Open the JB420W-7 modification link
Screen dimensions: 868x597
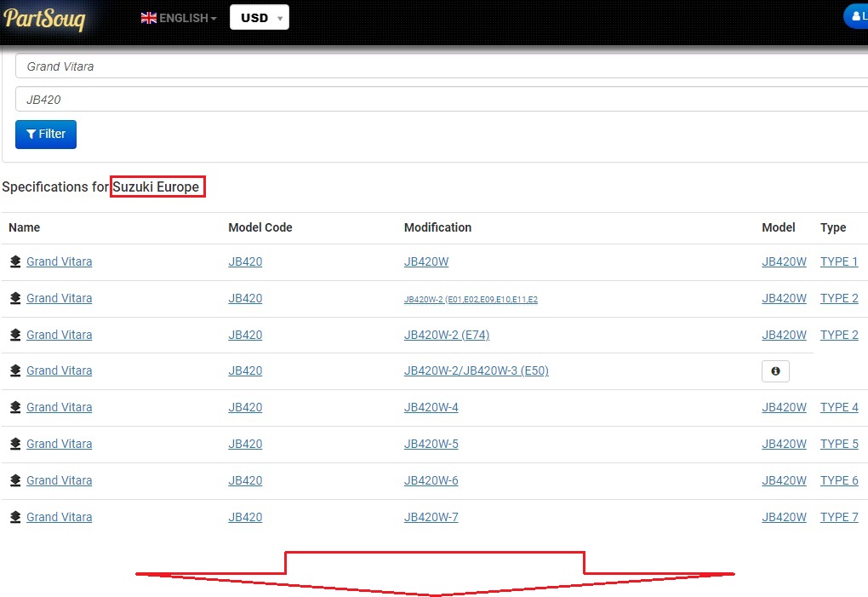pos(431,517)
